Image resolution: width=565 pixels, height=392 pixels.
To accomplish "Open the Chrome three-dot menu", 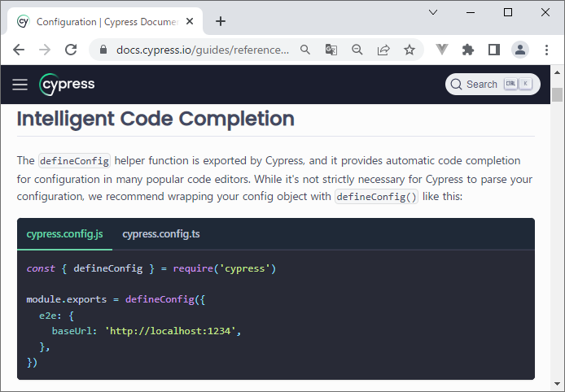I will pyautogui.click(x=546, y=50).
